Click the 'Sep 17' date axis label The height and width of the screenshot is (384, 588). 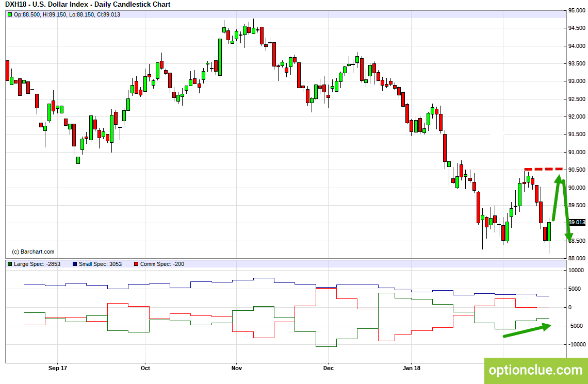click(x=58, y=368)
